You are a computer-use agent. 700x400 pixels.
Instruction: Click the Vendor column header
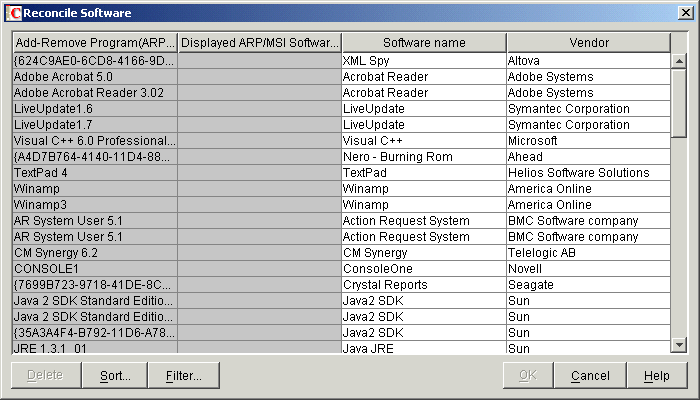(589, 43)
